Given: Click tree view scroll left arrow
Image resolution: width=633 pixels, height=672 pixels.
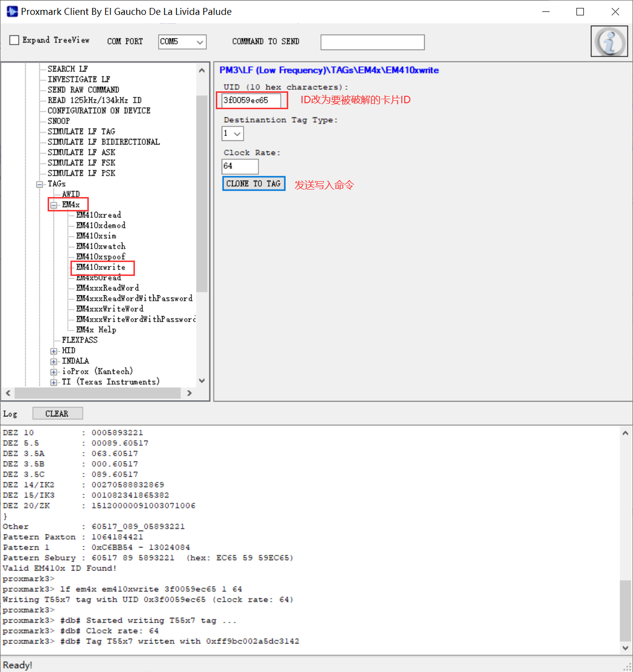Looking at the screenshot, I should pos(8,393).
